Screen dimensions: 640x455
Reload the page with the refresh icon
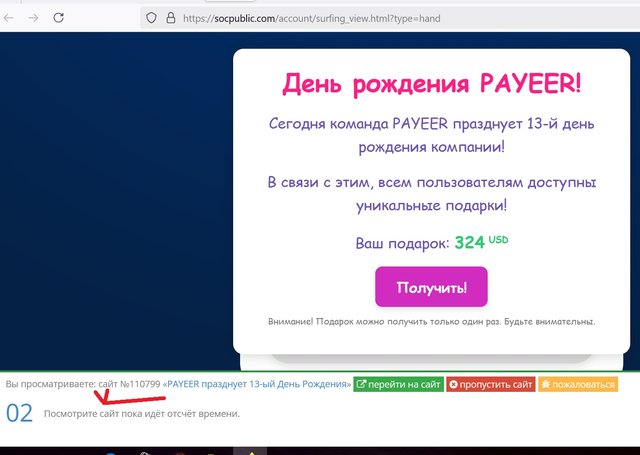click(59, 18)
